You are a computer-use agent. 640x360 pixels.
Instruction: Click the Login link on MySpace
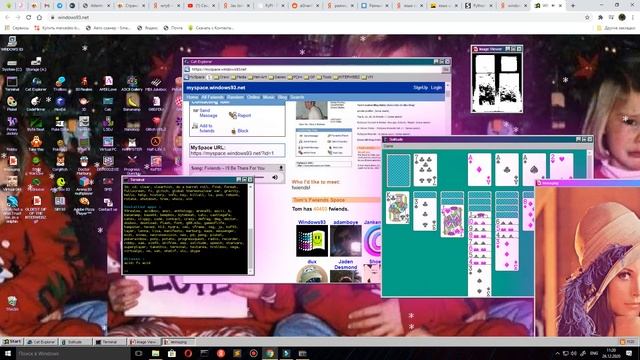pyautogui.click(x=436, y=87)
